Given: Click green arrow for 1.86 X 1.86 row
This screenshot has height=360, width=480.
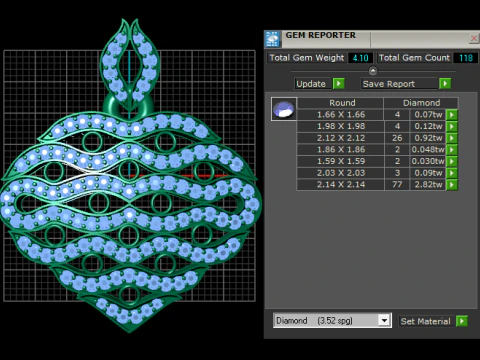Looking at the screenshot, I should point(452,150).
